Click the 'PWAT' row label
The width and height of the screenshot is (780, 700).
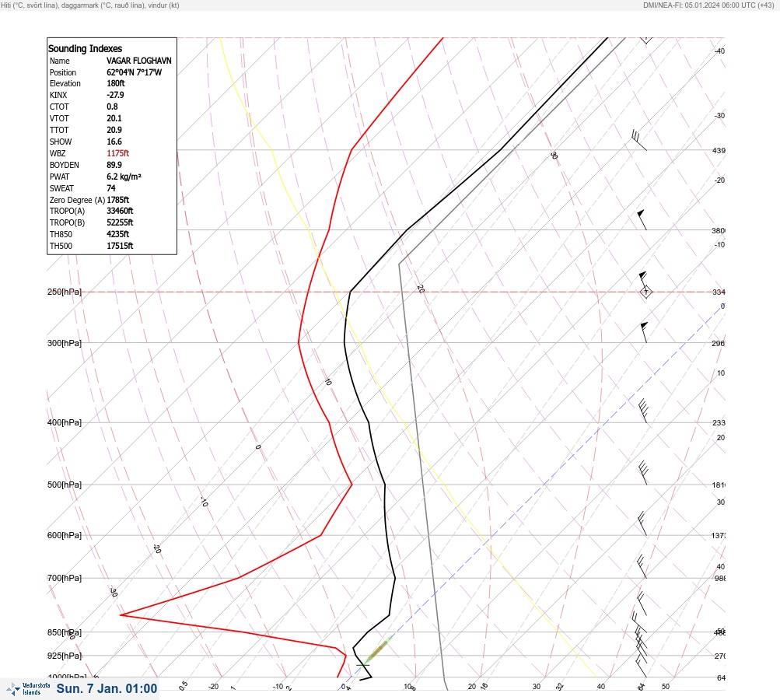pos(59,177)
